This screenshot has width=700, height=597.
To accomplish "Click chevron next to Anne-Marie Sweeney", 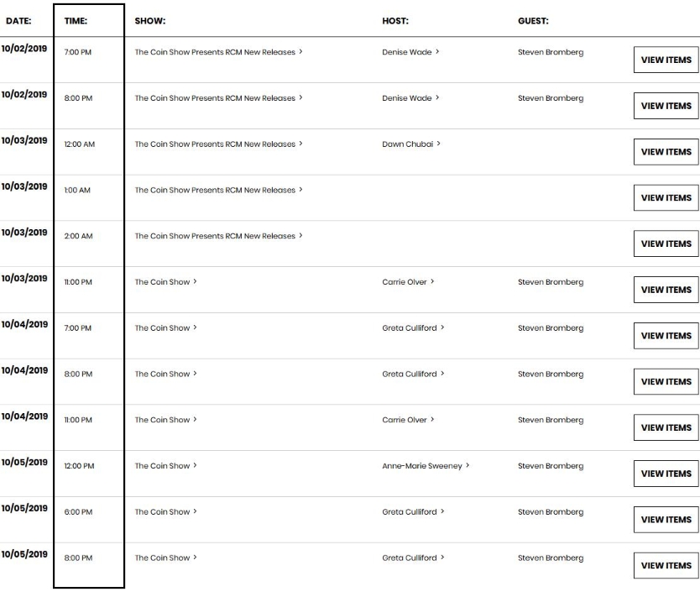I will (x=468, y=465).
